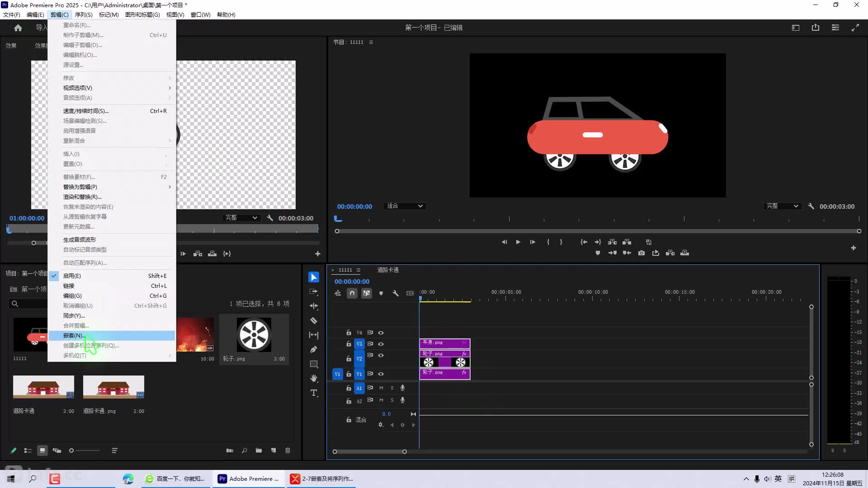Open source monitor 完整 resolution dropdown
This screenshot has height=488, width=868.
(241, 218)
